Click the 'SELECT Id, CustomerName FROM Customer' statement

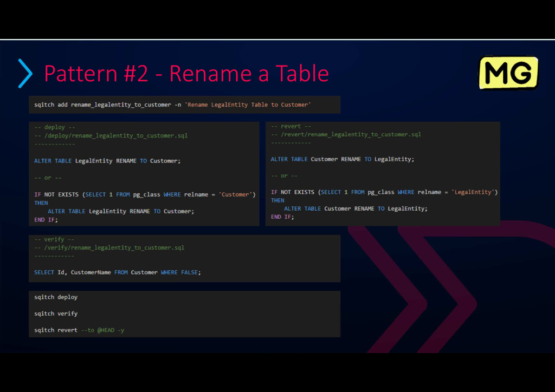(x=117, y=272)
